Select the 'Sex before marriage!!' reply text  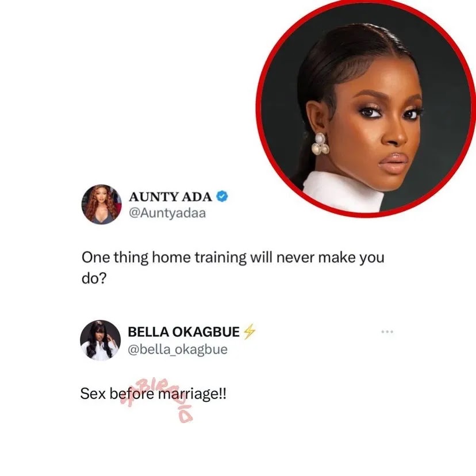(153, 394)
